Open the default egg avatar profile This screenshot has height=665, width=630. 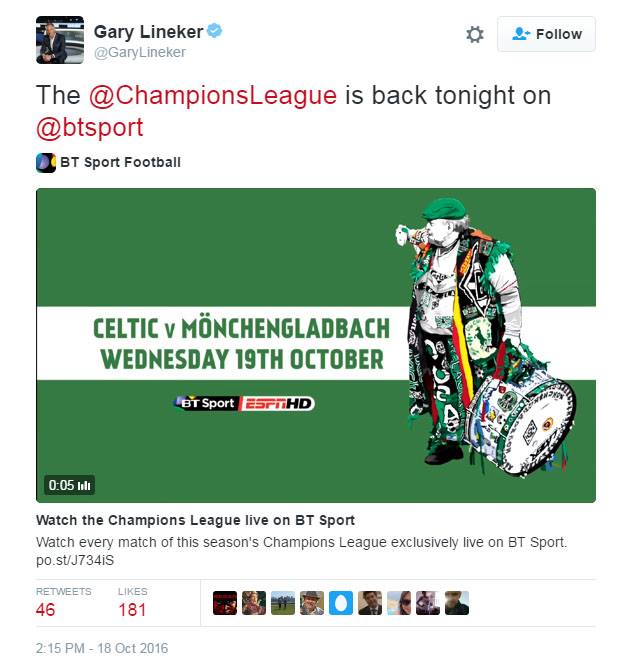341,603
